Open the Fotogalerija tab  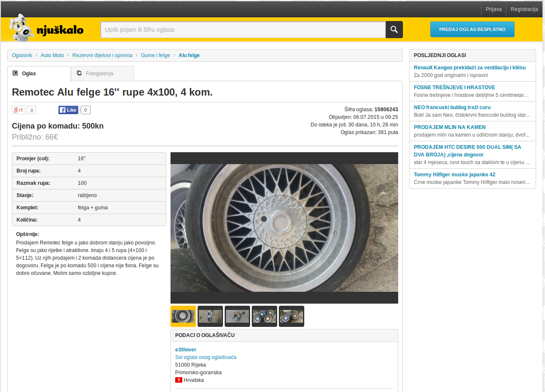[x=102, y=74]
